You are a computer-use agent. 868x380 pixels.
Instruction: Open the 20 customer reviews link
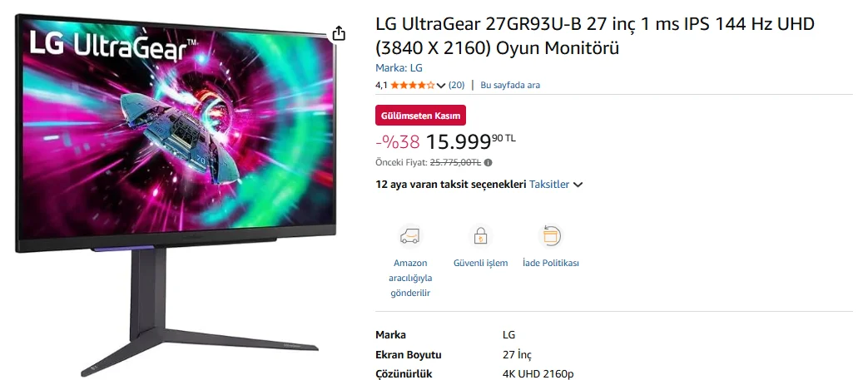[457, 85]
